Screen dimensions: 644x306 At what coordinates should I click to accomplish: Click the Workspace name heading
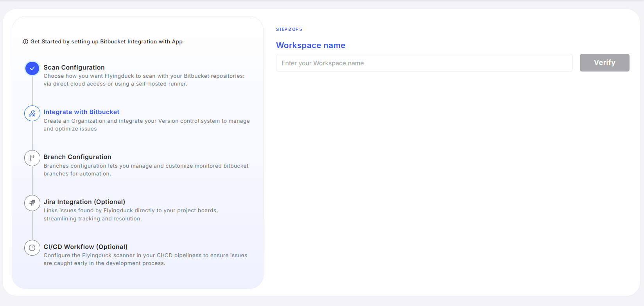tap(310, 45)
